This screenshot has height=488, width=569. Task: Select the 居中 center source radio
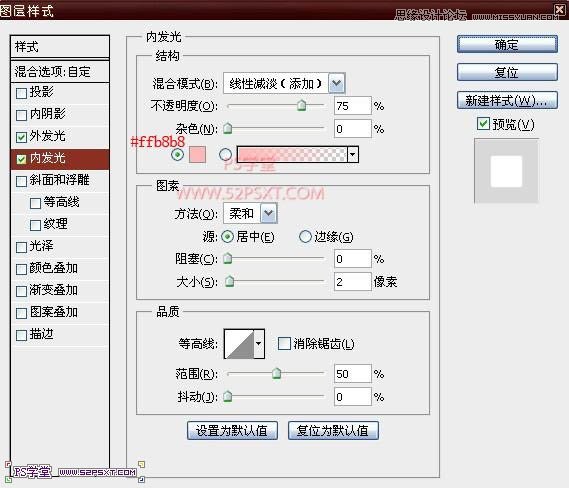pos(228,237)
